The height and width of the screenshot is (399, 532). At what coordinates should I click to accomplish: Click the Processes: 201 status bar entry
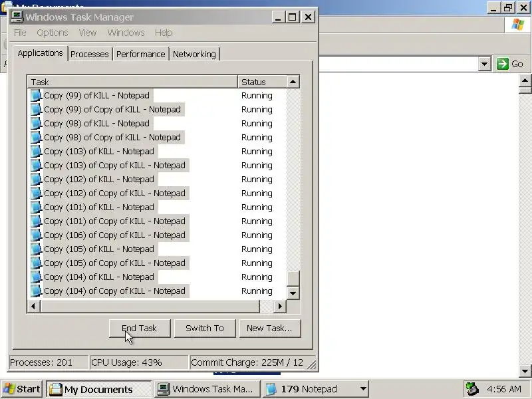[48, 362]
